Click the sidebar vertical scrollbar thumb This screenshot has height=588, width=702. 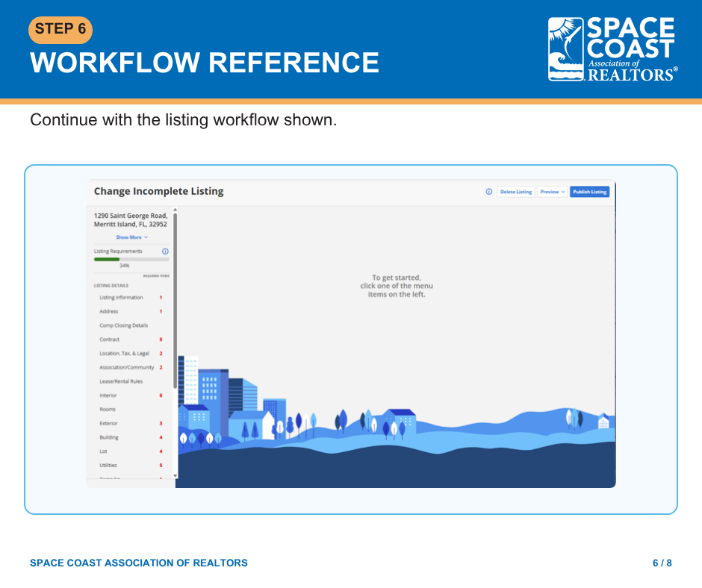coord(175,300)
